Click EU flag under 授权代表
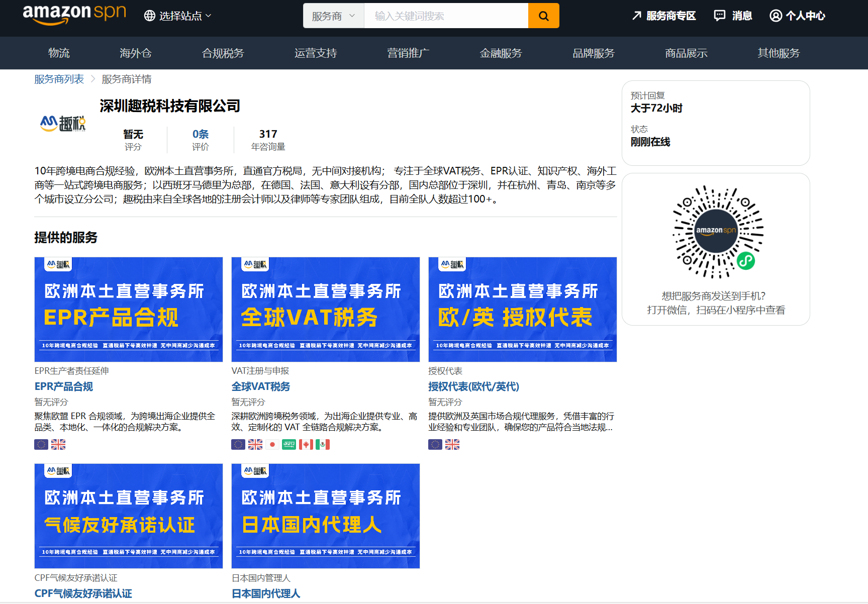Viewport: 868px width, 604px height. click(435, 444)
